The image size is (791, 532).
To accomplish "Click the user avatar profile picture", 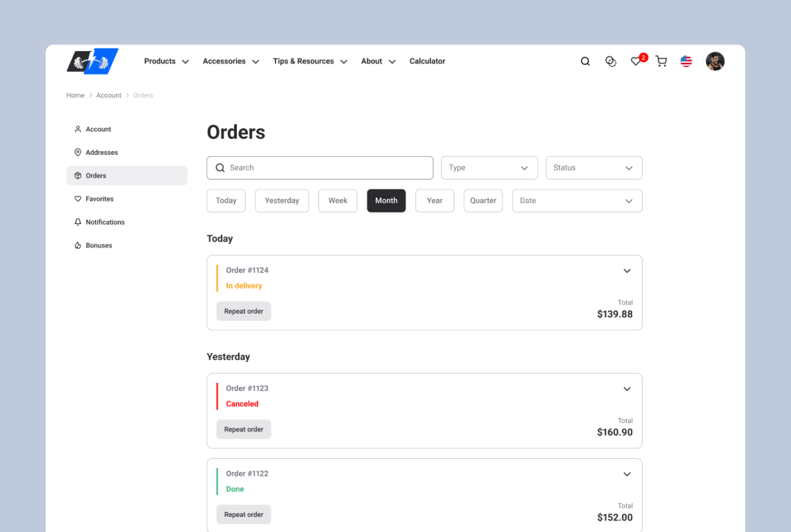I will 715,61.
